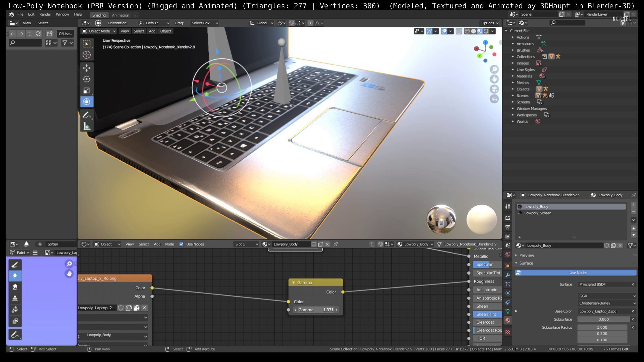Select the Rotate tool in viewport toolbar
Screen dimensions: 644x362
pos(86,79)
